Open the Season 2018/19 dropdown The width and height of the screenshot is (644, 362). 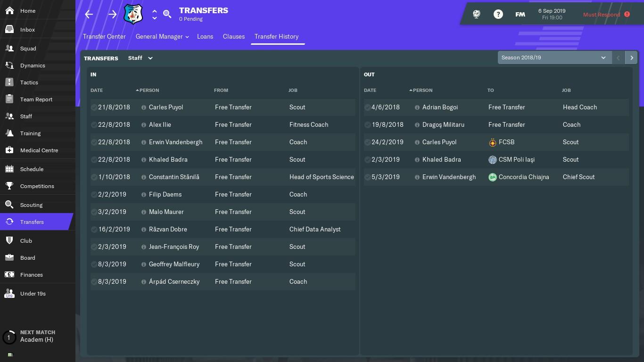554,58
